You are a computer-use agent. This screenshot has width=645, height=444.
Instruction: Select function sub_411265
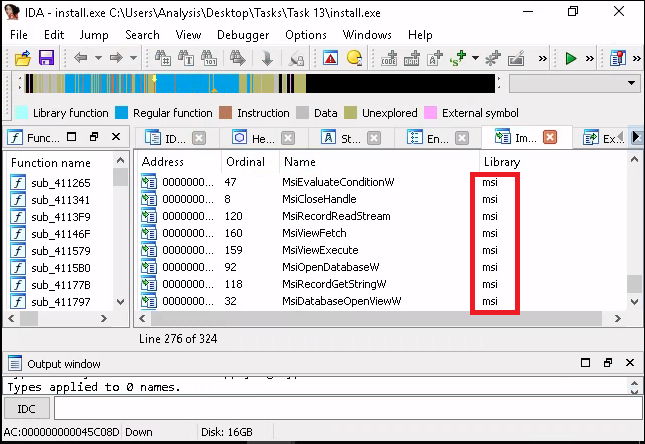click(x=60, y=183)
